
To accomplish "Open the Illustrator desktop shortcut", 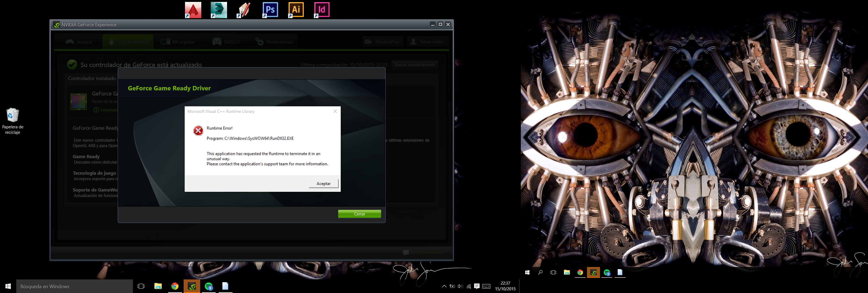I will click(296, 10).
